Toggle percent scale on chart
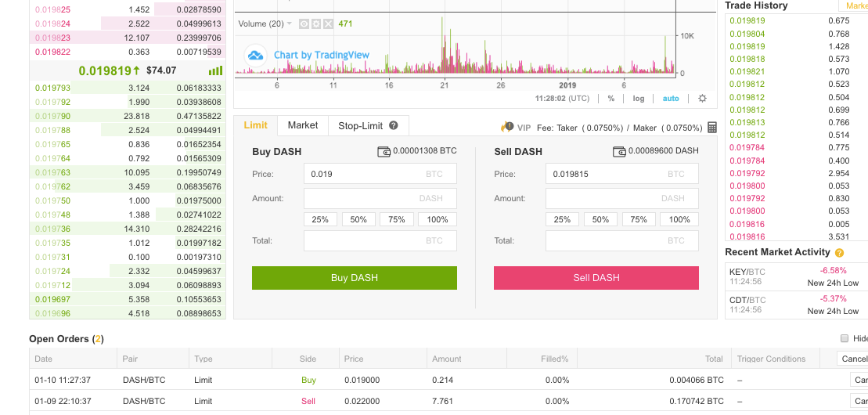Screen dimensions: 868x415 610,99
